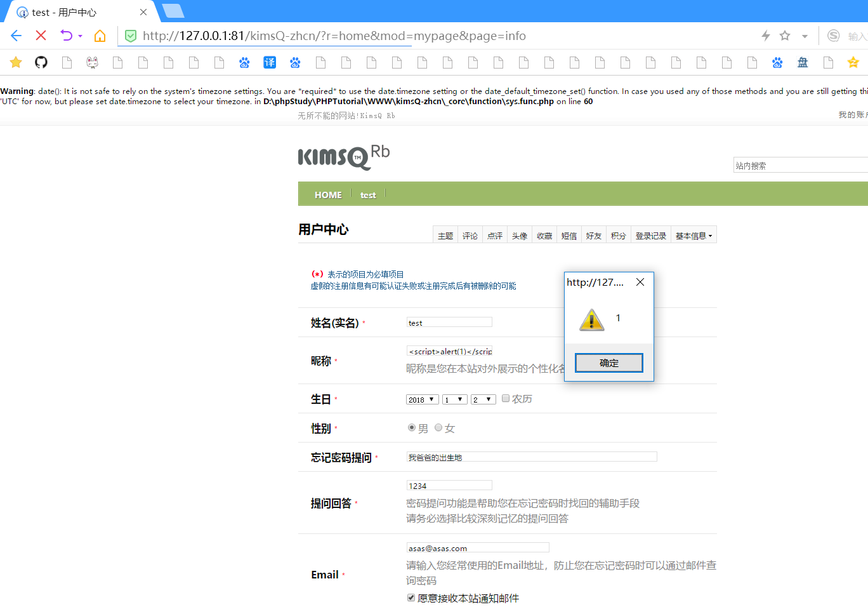Click the lightning speed-mode icon
Image resolution: width=868 pixels, height=614 pixels.
coord(766,36)
